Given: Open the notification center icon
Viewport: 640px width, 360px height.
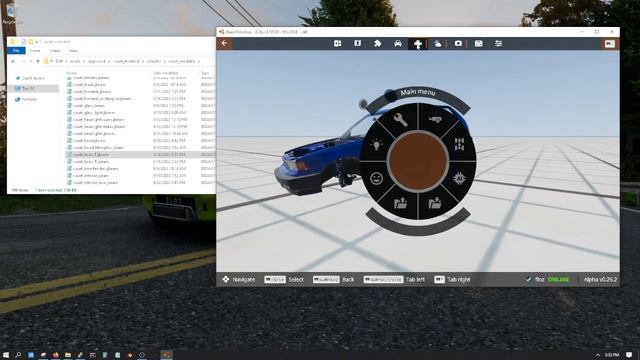Looking at the screenshot, I should pyautogui.click(x=629, y=355).
